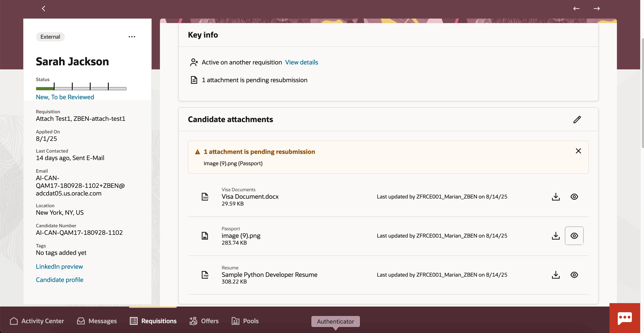Click View details for another requisition
The width and height of the screenshot is (644, 333).
click(302, 62)
